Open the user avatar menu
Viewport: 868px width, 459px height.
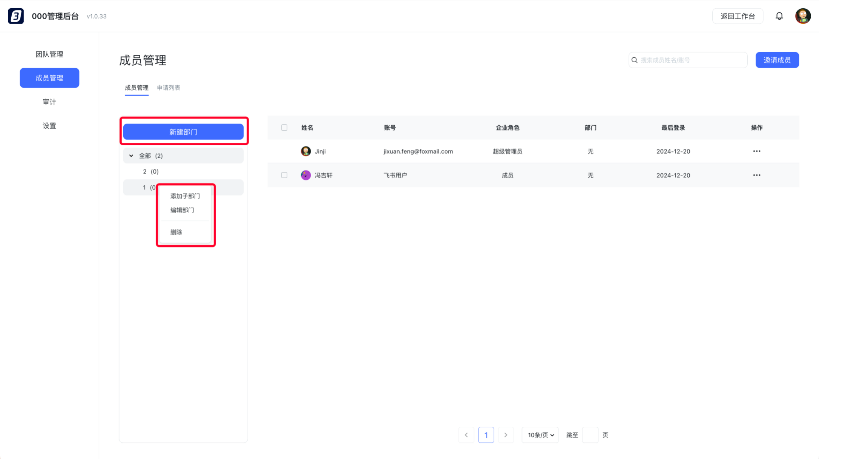pos(803,16)
